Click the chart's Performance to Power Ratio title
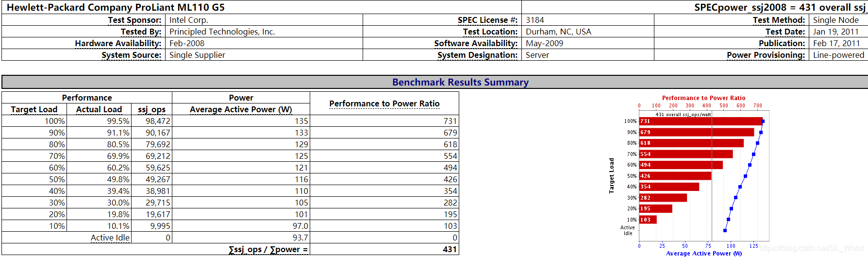This screenshot has width=868, height=257. pos(703,98)
